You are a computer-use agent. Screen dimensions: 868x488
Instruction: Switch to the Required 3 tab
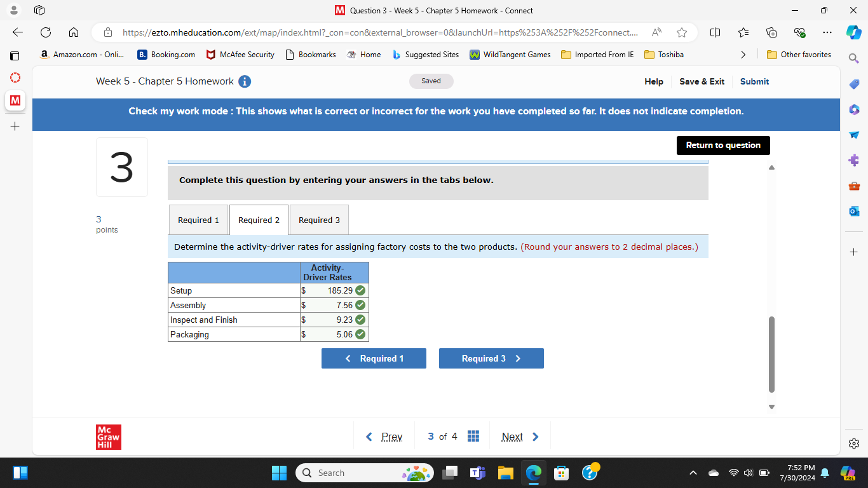pos(318,219)
